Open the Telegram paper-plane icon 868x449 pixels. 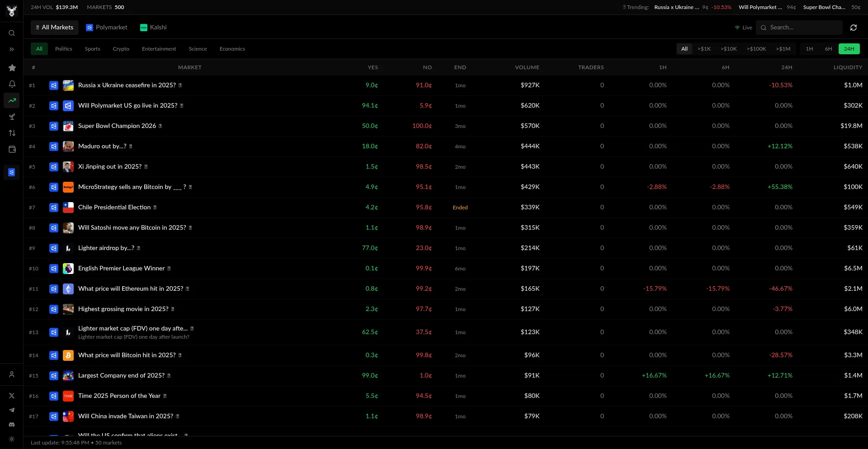coord(12,410)
